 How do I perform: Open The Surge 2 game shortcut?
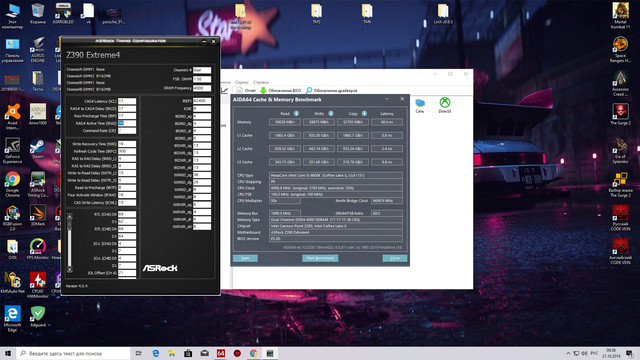(620, 114)
